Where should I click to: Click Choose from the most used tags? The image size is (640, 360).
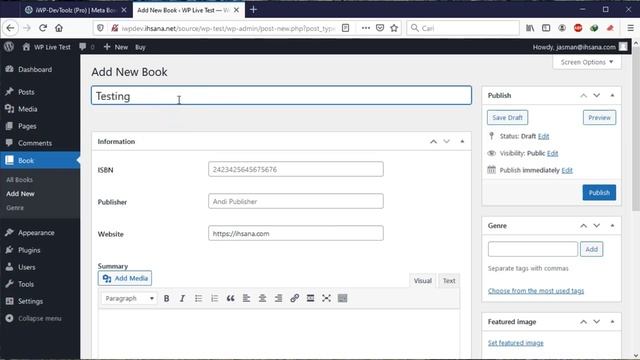coord(536,291)
